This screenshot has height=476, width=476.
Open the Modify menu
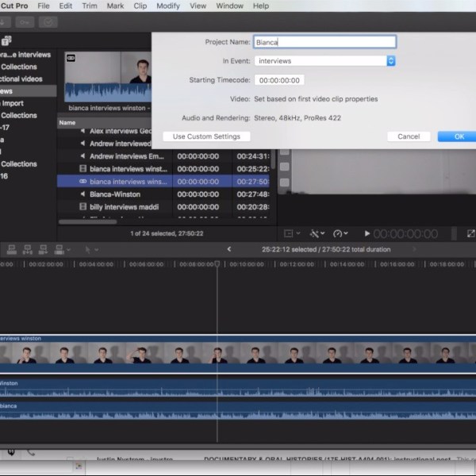[167, 6]
